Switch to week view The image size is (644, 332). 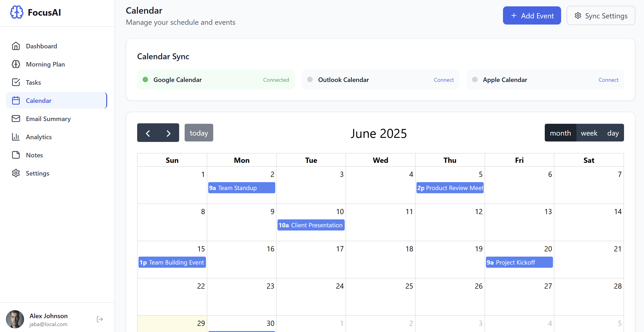click(x=589, y=133)
